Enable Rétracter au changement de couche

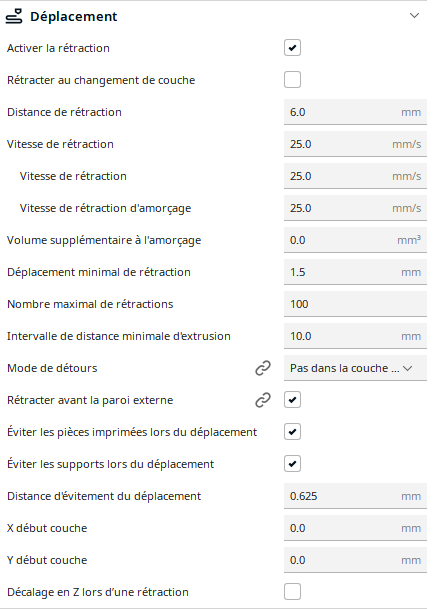(292, 80)
